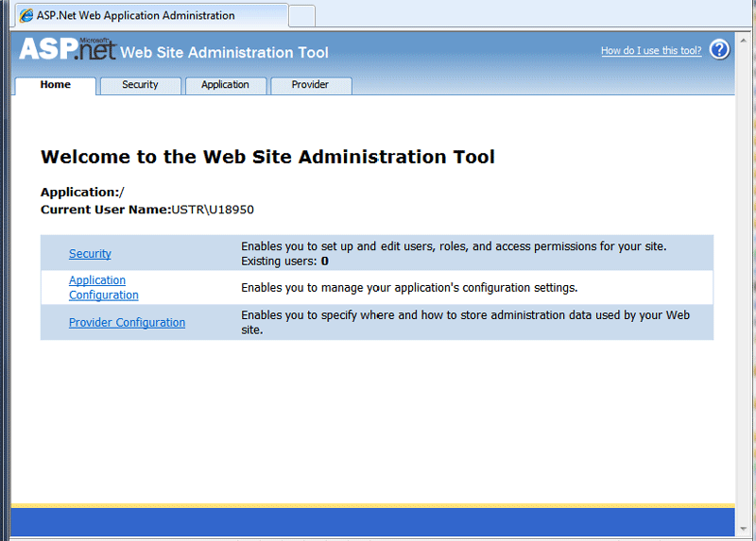
Task: Click the scrollbar up arrow
Action: 743,41
